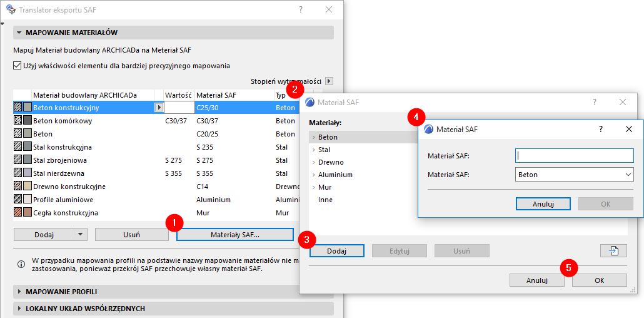Click Usuń button below the mapping table
This screenshot has width=644, height=318.
point(132,235)
